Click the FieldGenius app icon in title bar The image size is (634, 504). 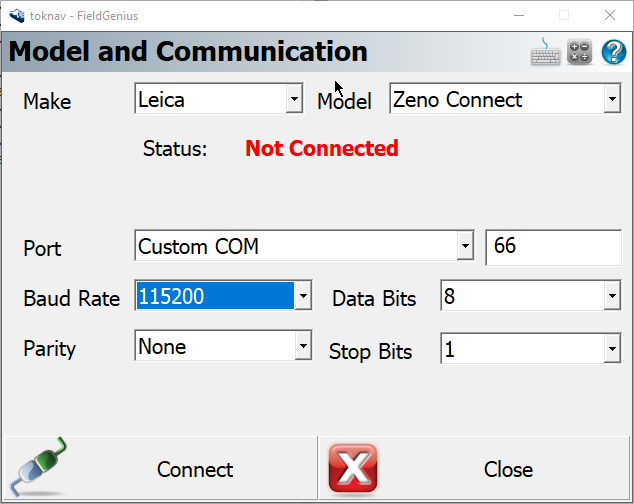(16, 15)
